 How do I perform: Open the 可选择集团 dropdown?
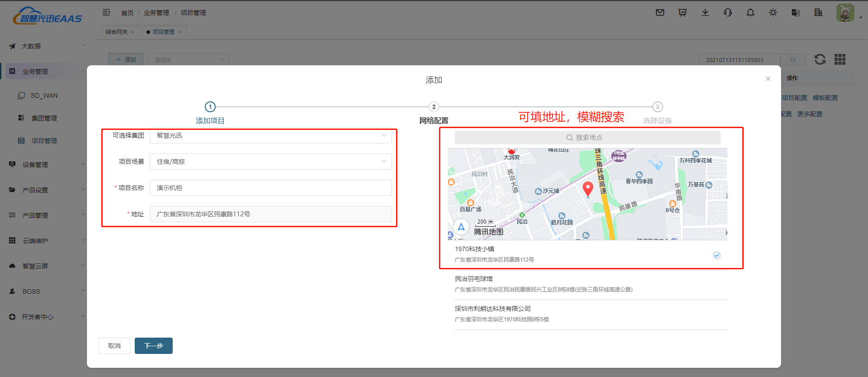pyautogui.click(x=270, y=136)
